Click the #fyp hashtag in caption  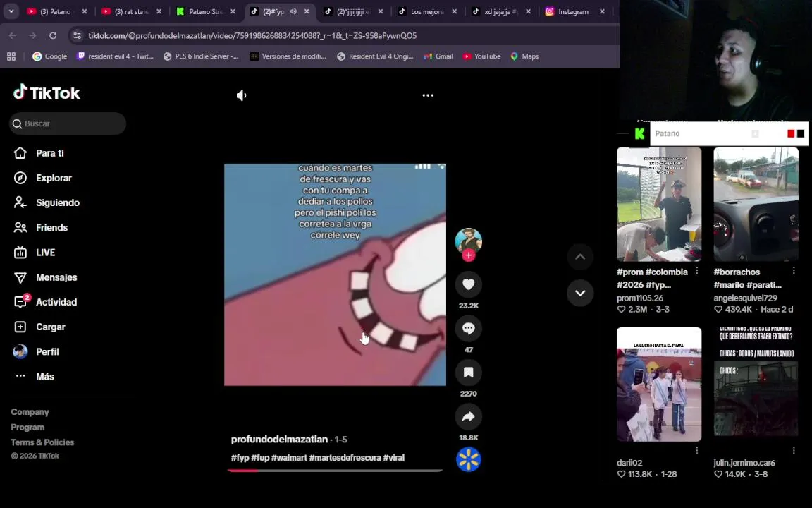point(240,458)
